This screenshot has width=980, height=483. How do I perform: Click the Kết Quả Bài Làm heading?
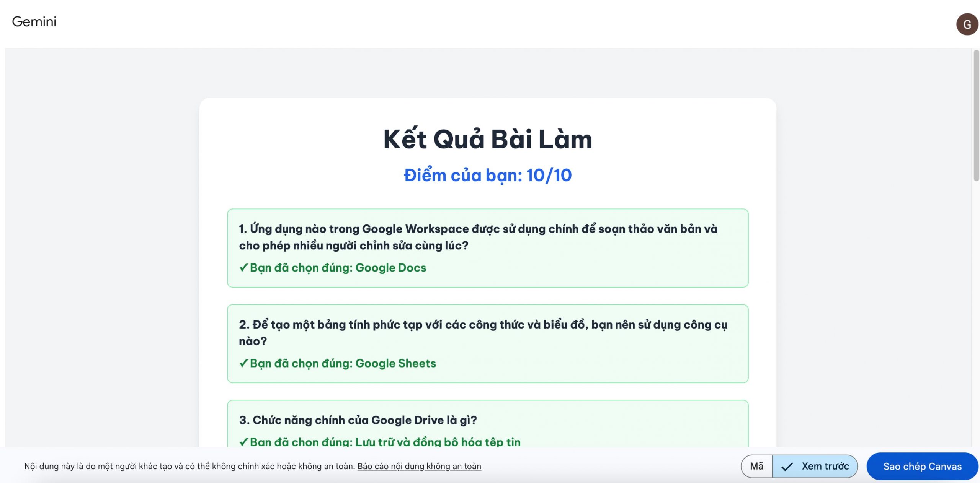click(x=488, y=139)
